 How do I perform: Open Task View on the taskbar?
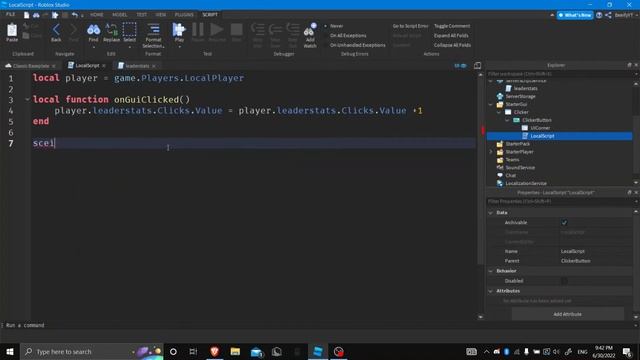point(193,351)
